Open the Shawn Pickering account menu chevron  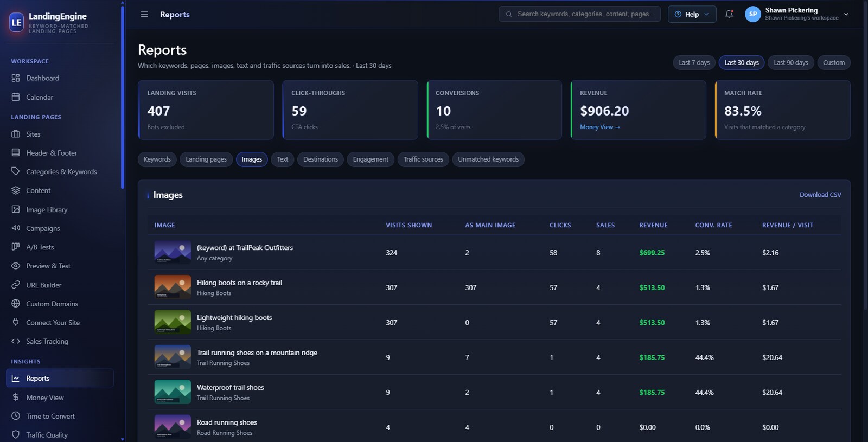click(x=846, y=14)
